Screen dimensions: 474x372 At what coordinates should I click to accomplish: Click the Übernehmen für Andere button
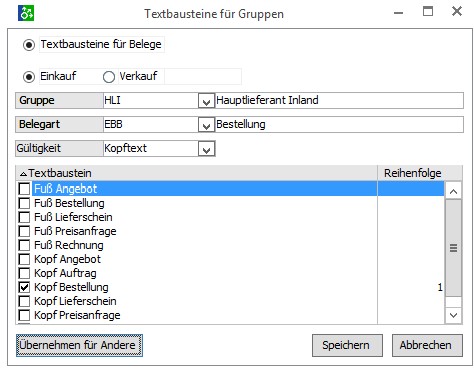pos(79,345)
